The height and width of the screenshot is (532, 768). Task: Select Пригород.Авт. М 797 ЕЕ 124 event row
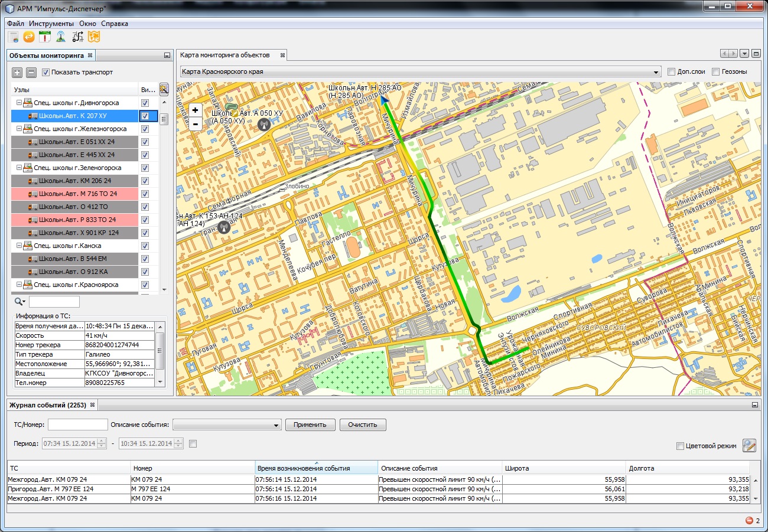point(378,489)
